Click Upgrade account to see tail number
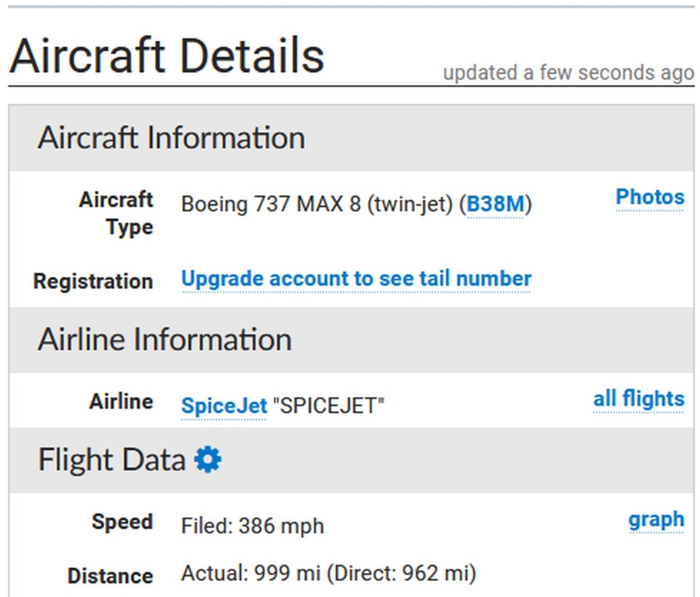This screenshot has height=597, width=700. click(x=356, y=279)
